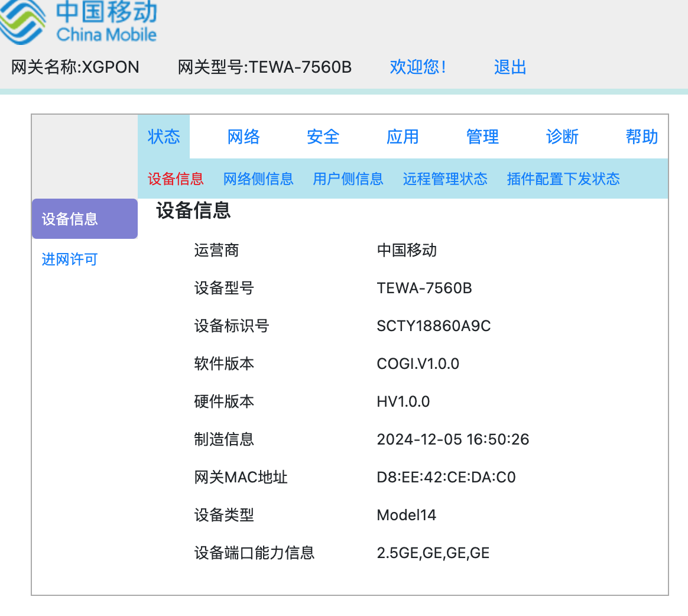This screenshot has width=688, height=616.
Task: Open the 用户侧信息 sub-tab
Action: coord(348,179)
